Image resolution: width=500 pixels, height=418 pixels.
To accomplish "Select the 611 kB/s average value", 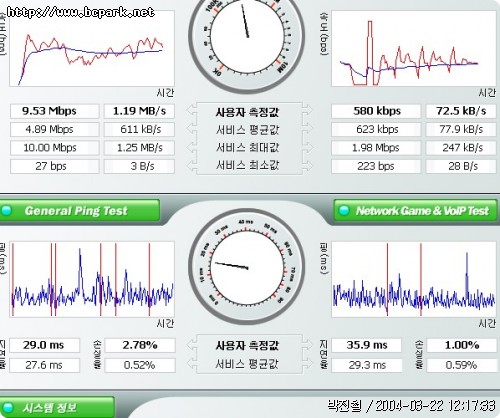I will tap(139, 129).
